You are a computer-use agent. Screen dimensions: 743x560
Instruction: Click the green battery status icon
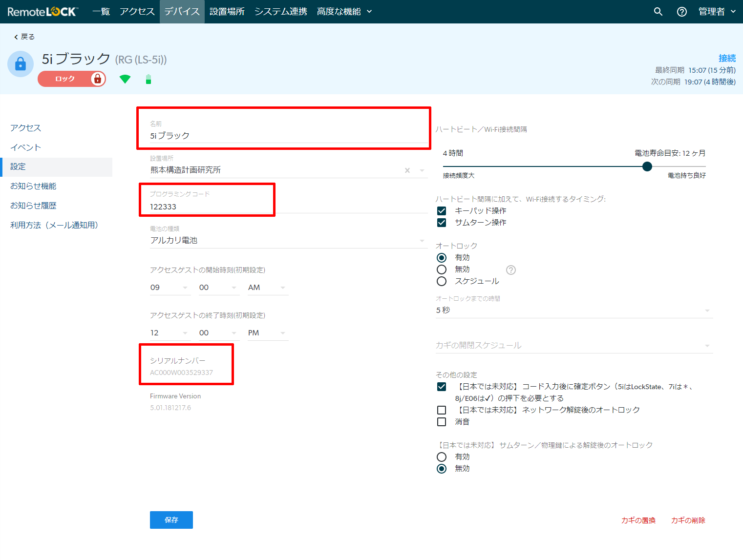pyautogui.click(x=149, y=79)
